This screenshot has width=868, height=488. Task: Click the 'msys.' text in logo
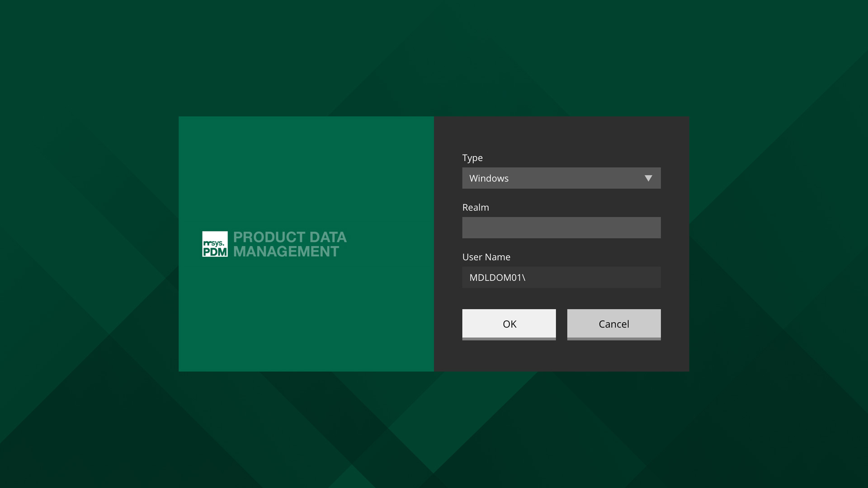point(214,243)
